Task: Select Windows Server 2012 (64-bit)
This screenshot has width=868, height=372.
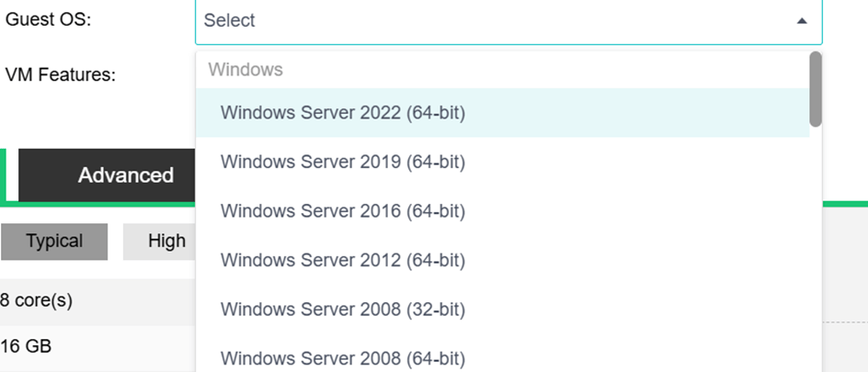Action: click(x=343, y=260)
